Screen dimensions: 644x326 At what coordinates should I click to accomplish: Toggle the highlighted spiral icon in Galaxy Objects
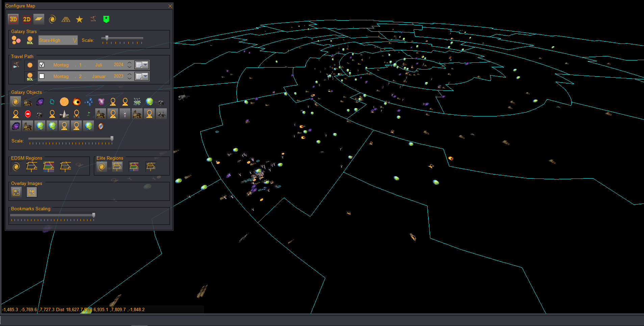click(x=16, y=102)
